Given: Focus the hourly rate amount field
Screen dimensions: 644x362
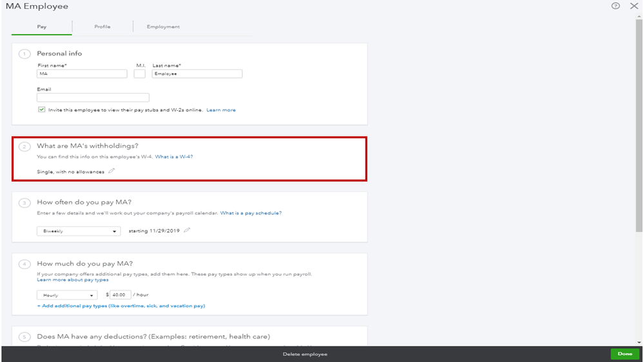Looking at the screenshot, I should tap(121, 295).
